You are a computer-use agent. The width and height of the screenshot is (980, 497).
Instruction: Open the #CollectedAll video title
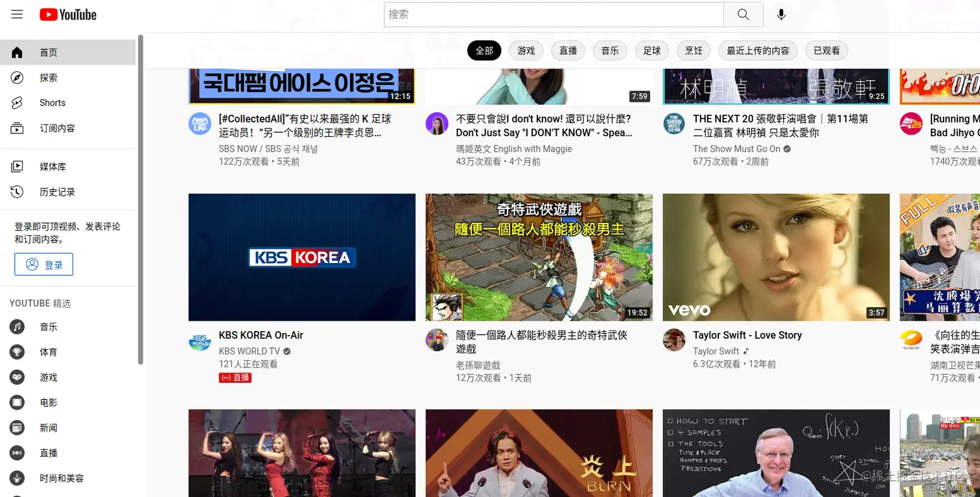tap(305, 126)
